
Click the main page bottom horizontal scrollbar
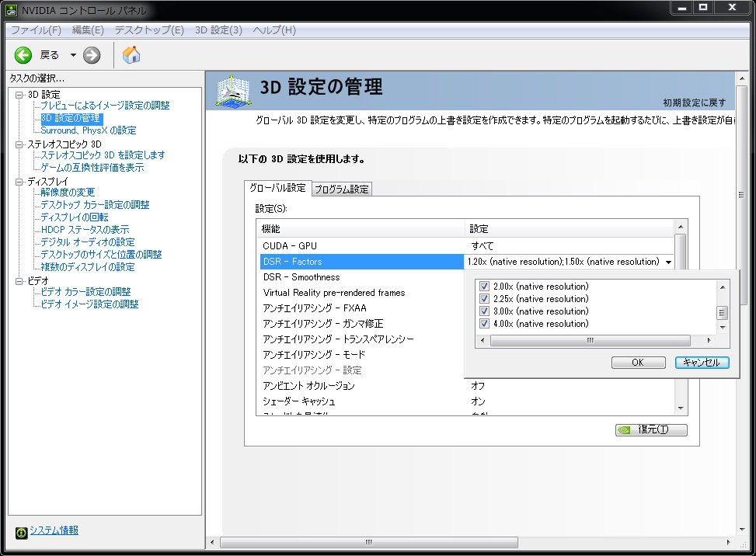coord(369,543)
